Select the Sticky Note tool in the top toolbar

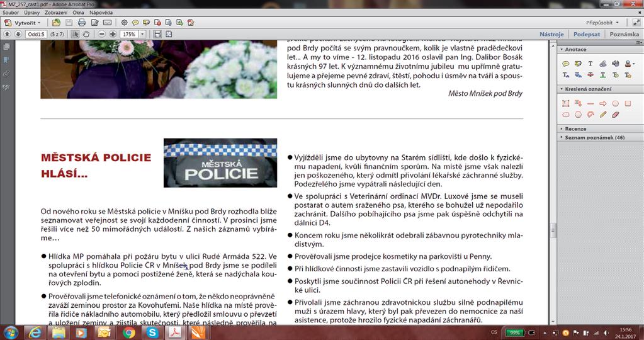pyautogui.click(x=135, y=23)
